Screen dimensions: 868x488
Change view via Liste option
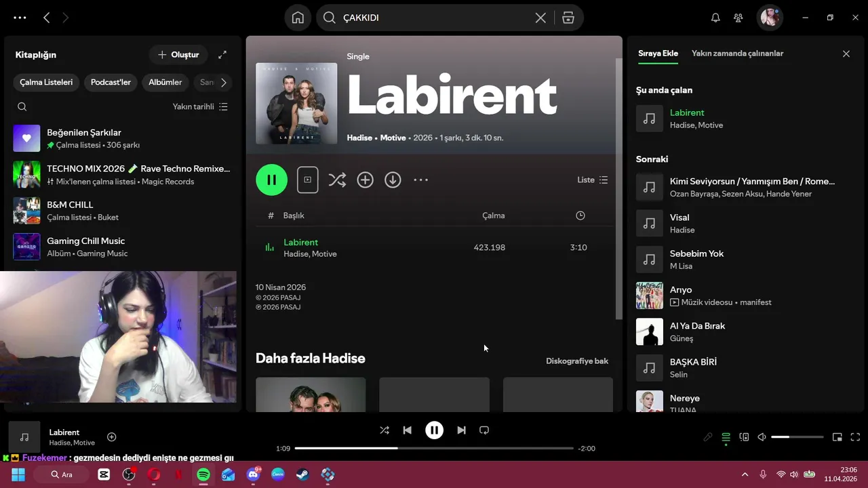592,180
